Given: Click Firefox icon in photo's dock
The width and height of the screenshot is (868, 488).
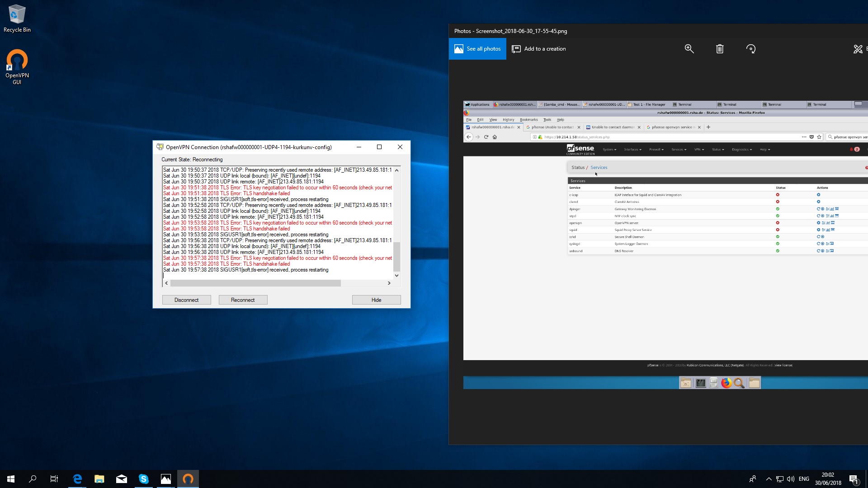Looking at the screenshot, I should [x=726, y=383].
